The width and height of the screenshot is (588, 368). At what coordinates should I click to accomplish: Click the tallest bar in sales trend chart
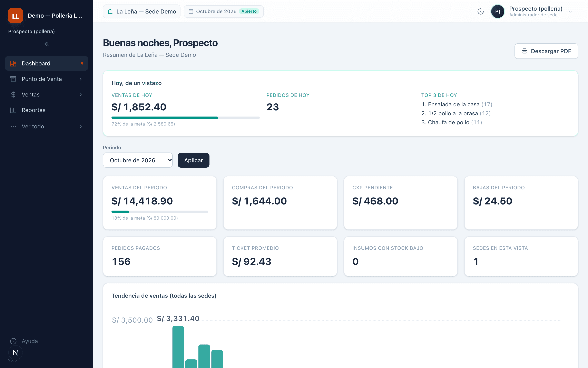[x=178, y=347]
